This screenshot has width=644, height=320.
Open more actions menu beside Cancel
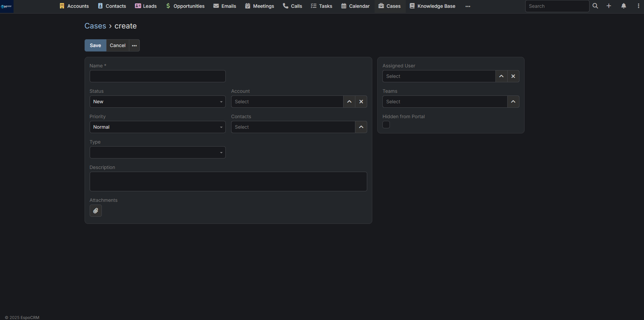134,45
